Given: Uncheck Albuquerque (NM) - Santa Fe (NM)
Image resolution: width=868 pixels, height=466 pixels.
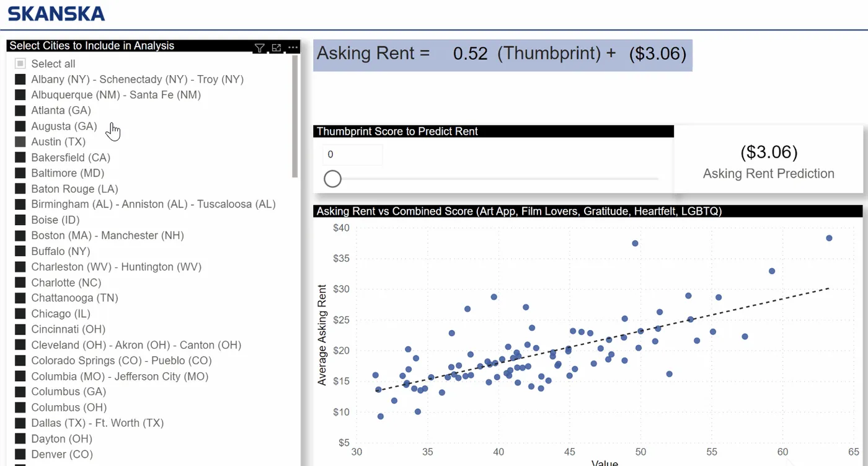Looking at the screenshot, I should (x=20, y=95).
